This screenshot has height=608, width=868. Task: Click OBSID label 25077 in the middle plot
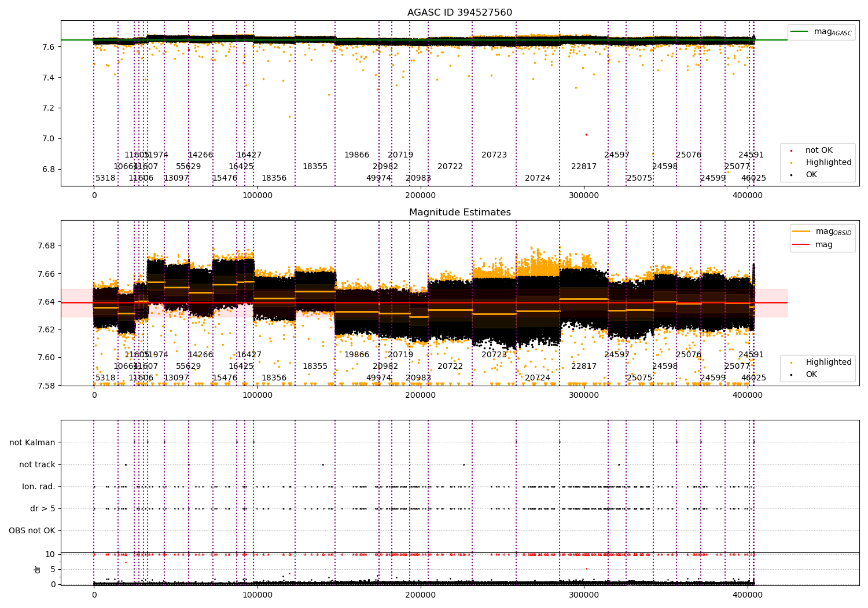tap(737, 367)
